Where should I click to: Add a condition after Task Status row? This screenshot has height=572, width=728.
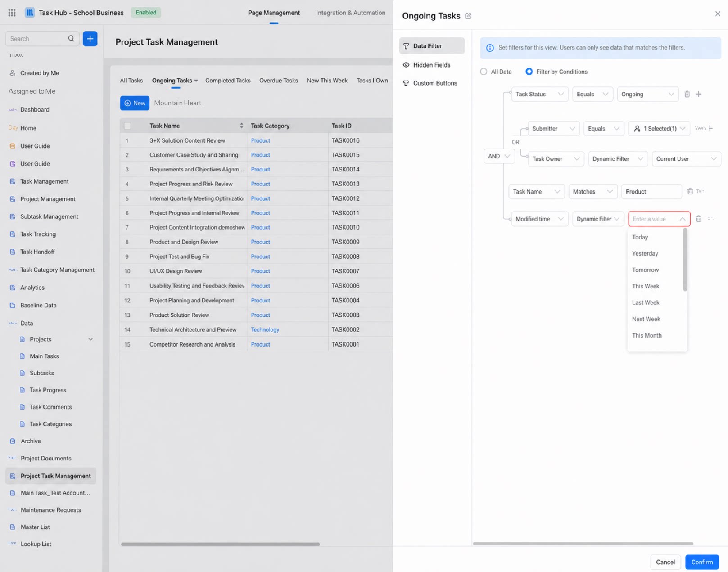[x=699, y=94]
